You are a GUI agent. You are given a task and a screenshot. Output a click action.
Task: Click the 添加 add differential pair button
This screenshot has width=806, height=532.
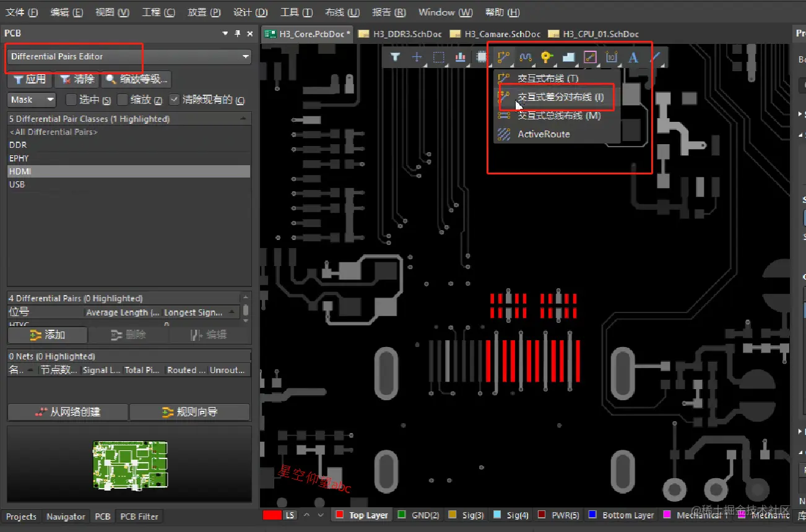(47, 335)
